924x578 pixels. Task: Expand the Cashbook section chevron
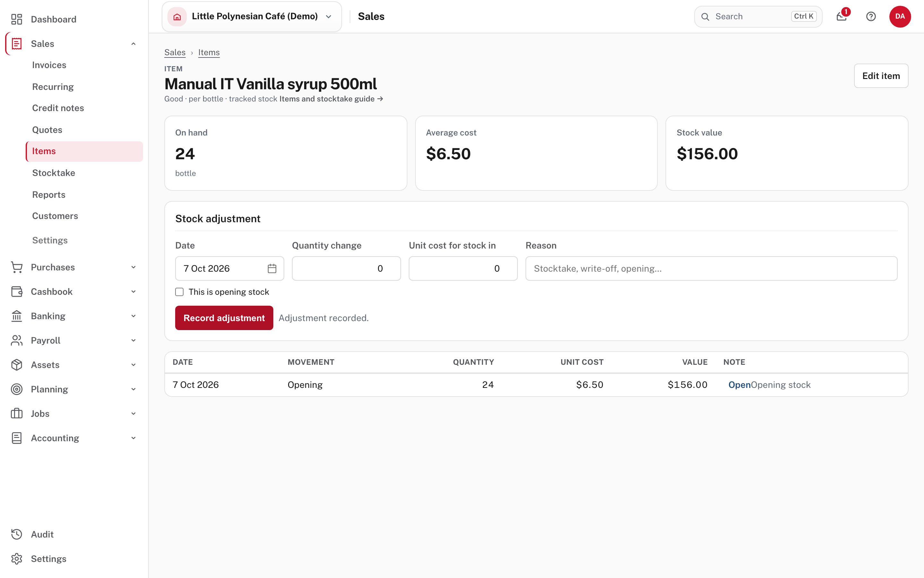(134, 292)
